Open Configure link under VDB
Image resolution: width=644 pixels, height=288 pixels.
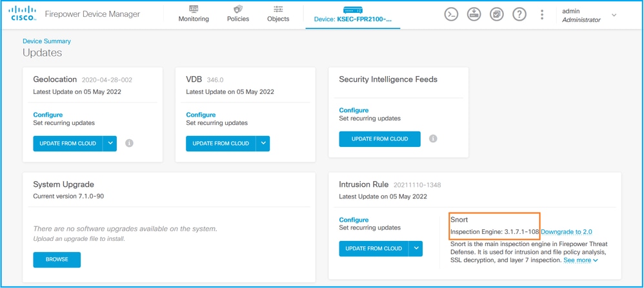201,115
